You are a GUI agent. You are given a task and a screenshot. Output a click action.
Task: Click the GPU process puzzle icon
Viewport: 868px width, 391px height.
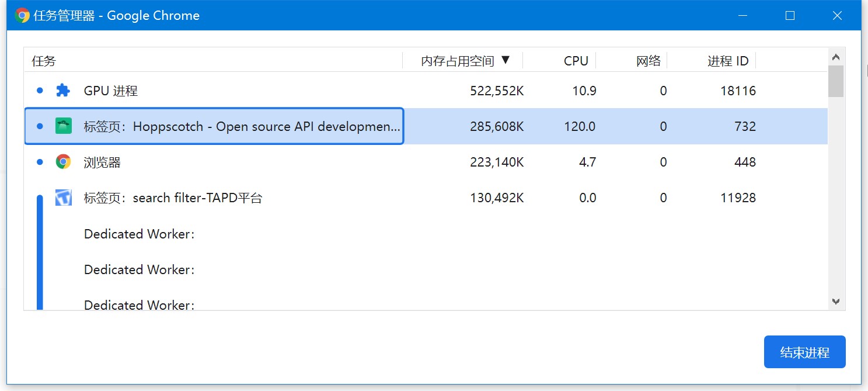point(62,91)
